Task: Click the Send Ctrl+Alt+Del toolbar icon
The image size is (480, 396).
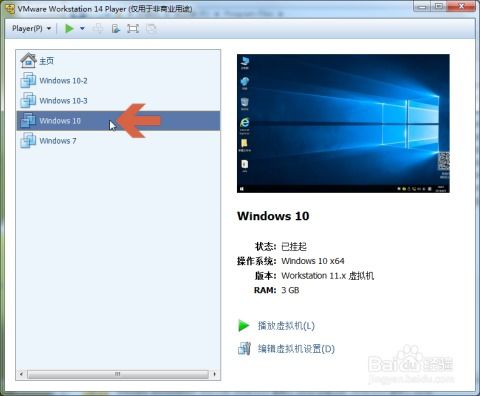Action: pos(98,29)
